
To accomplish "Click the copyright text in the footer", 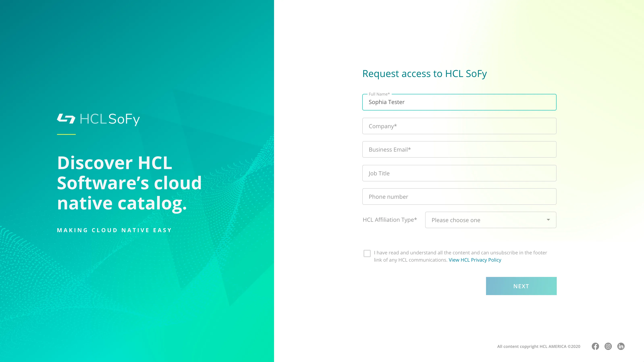I will [539, 346].
